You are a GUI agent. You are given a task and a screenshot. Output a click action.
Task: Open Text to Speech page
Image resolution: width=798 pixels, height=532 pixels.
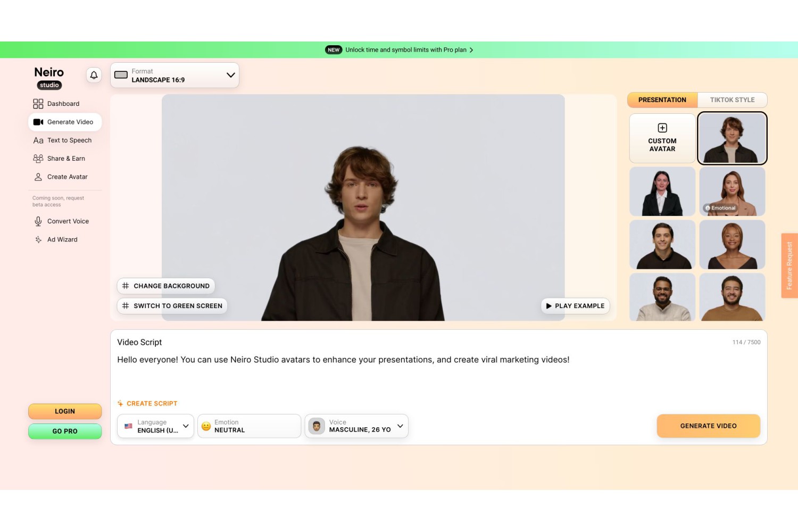pos(65,140)
